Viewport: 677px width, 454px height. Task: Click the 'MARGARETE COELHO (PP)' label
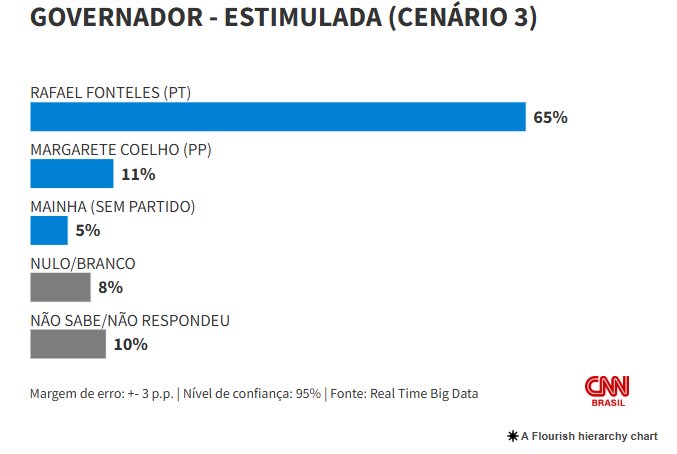pos(121,150)
